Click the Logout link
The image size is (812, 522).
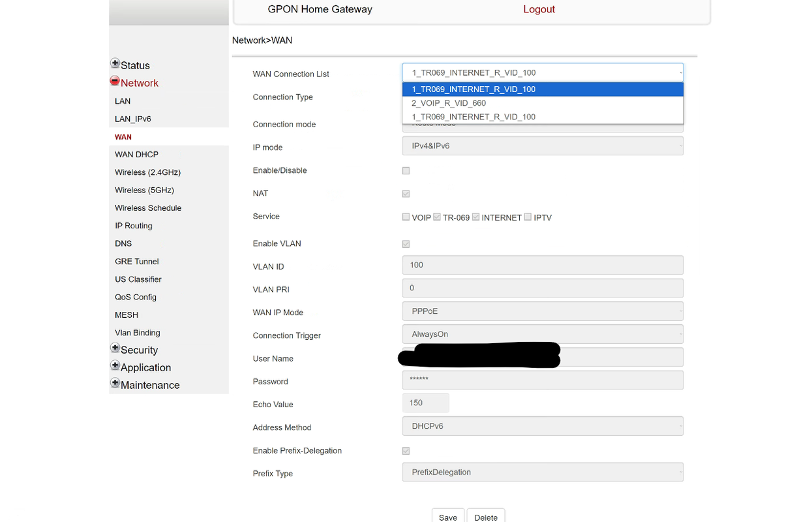point(539,9)
